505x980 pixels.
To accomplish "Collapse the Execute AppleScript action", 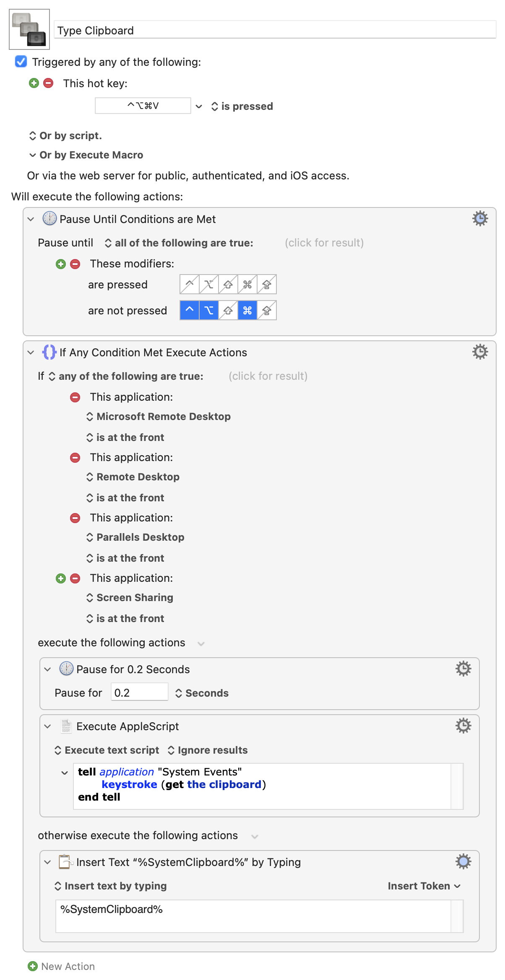I will point(47,726).
